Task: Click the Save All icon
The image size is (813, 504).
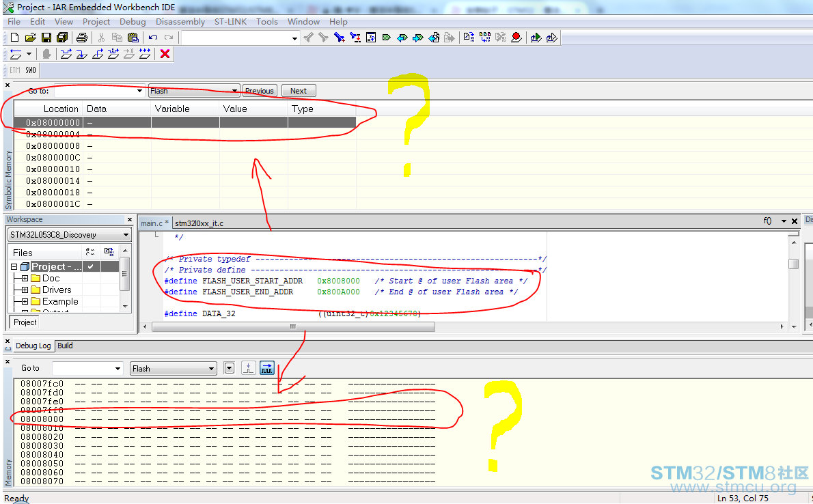Action: 62,38
